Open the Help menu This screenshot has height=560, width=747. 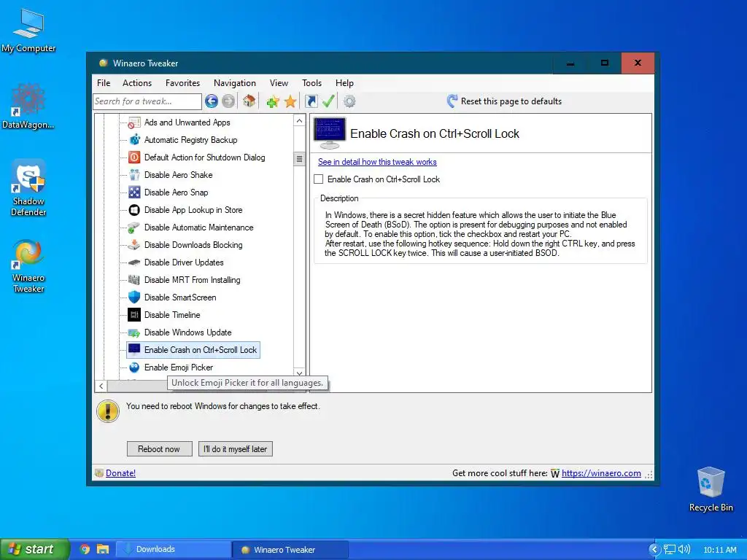tap(344, 83)
